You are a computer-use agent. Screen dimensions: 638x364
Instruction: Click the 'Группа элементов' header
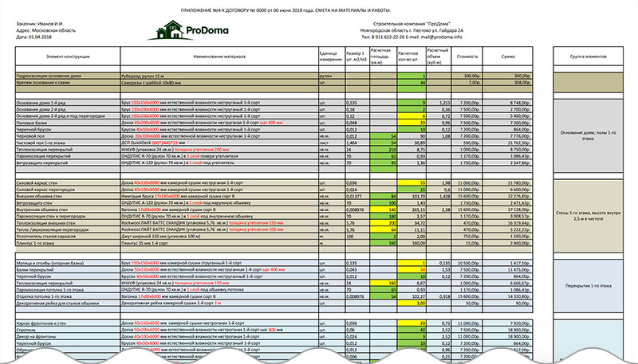pos(588,57)
